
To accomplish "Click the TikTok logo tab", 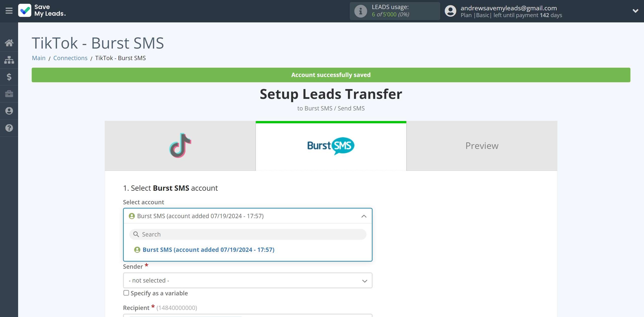I will 180,145.
